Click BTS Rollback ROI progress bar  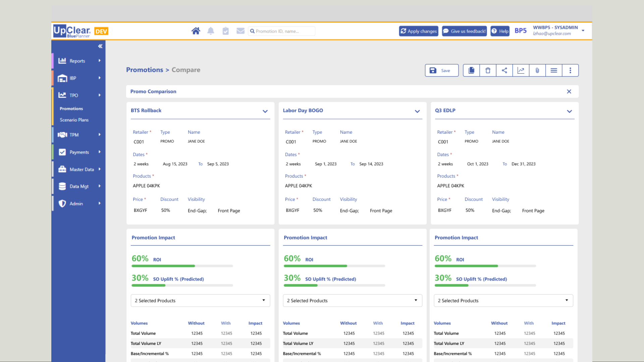(182, 266)
